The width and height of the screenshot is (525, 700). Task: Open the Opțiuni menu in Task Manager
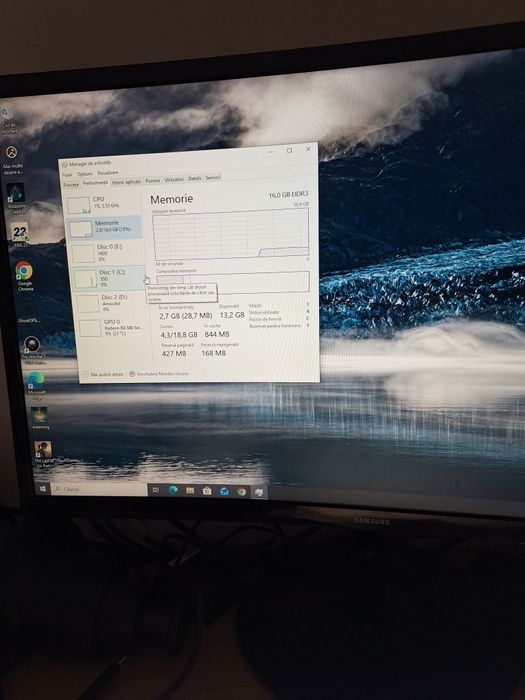(x=85, y=174)
